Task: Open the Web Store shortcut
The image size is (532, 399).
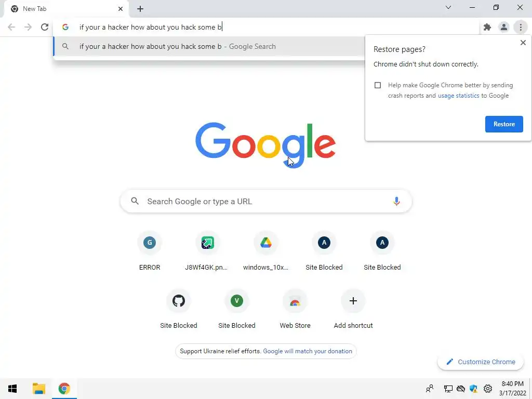Action: (295, 309)
